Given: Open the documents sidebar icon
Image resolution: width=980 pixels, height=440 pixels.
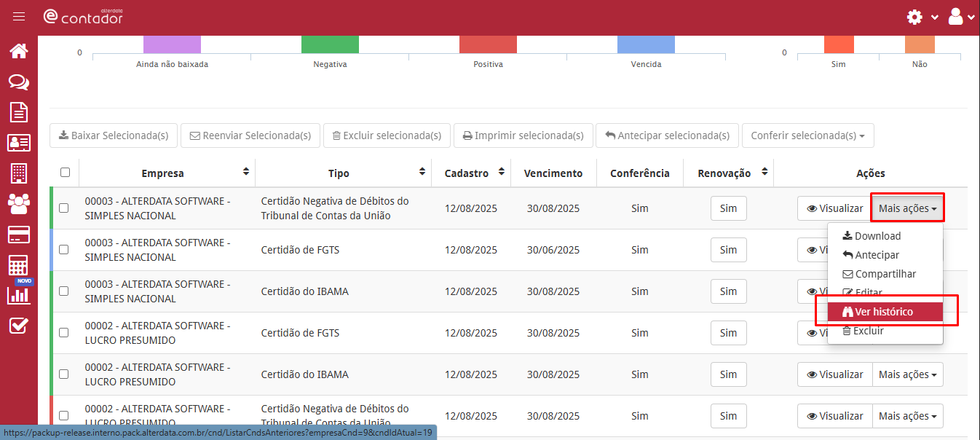Looking at the screenshot, I should pyautogui.click(x=19, y=112).
